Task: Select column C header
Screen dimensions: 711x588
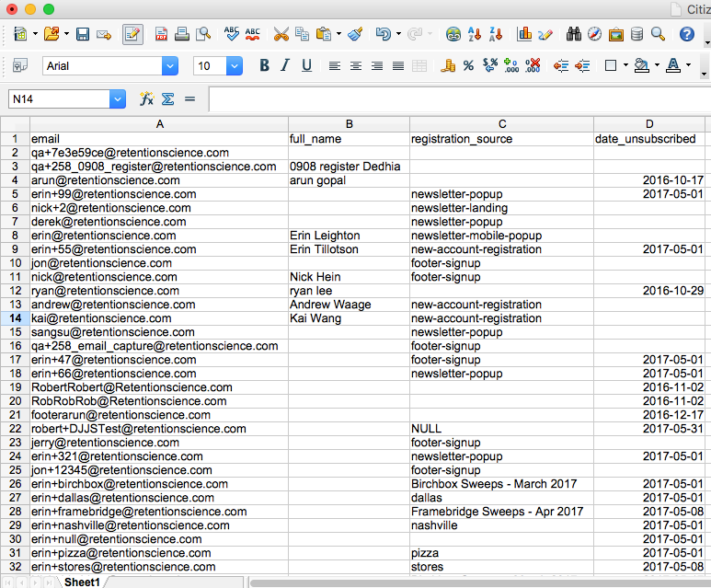Action: click(x=502, y=124)
